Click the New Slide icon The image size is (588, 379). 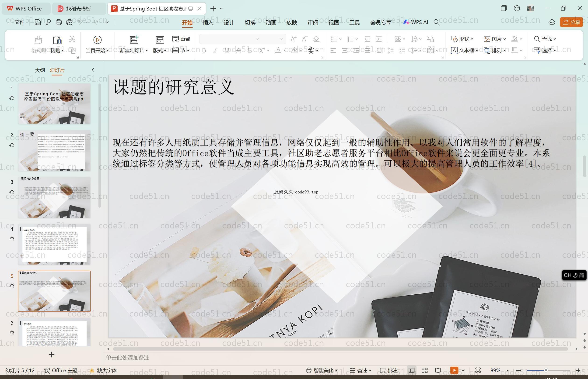tap(134, 40)
